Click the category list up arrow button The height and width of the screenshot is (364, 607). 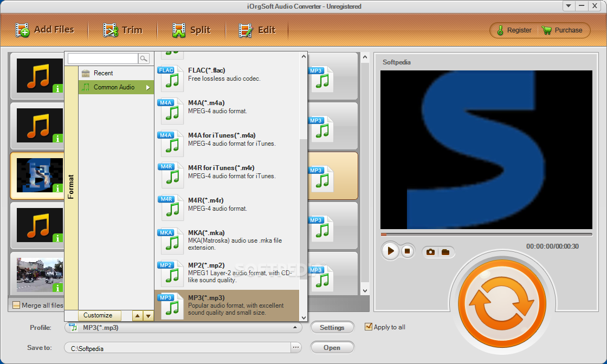tap(138, 316)
